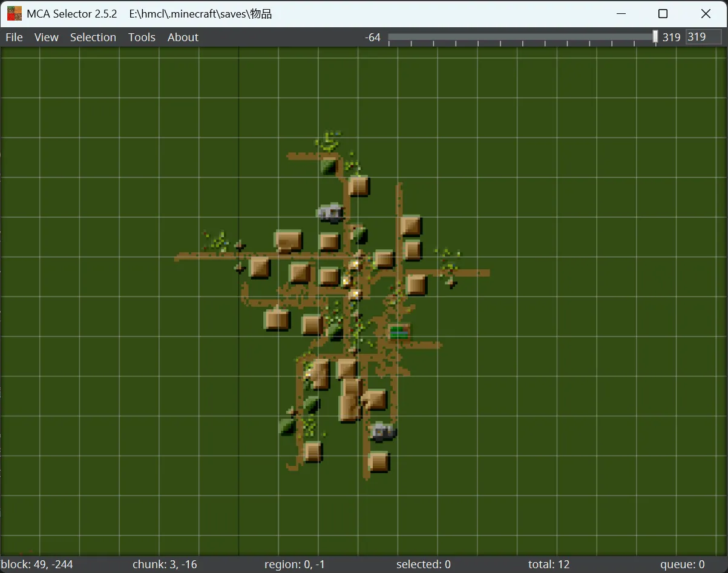Click the "total: 12" status text
The width and height of the screenshot is (728, 573).
point(549,565)
